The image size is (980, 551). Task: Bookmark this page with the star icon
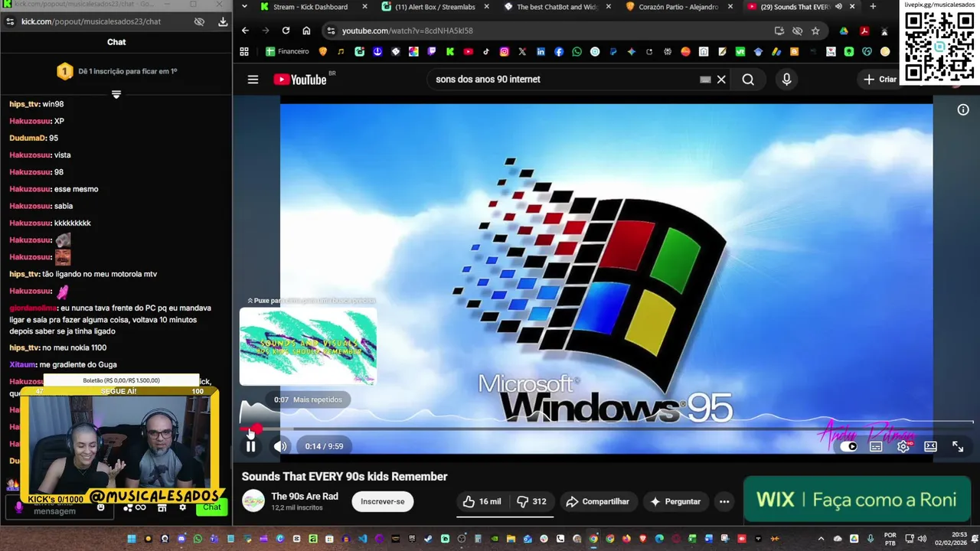coord(815,31)
